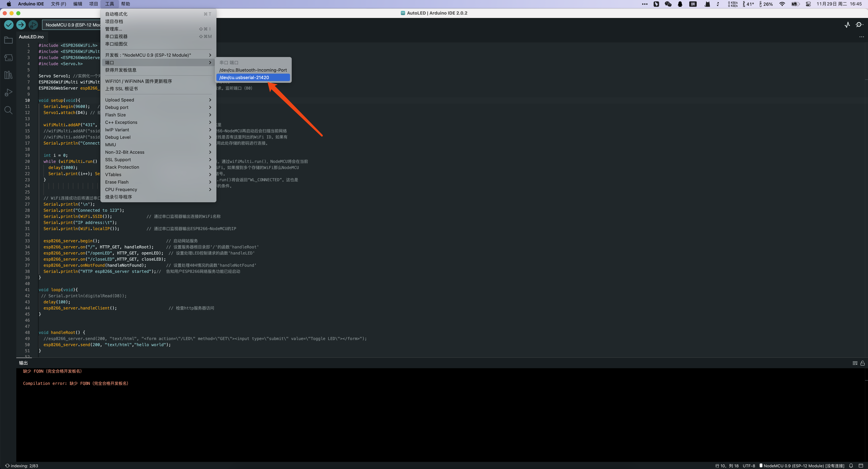Click the notifications bell in status bar

851,466
